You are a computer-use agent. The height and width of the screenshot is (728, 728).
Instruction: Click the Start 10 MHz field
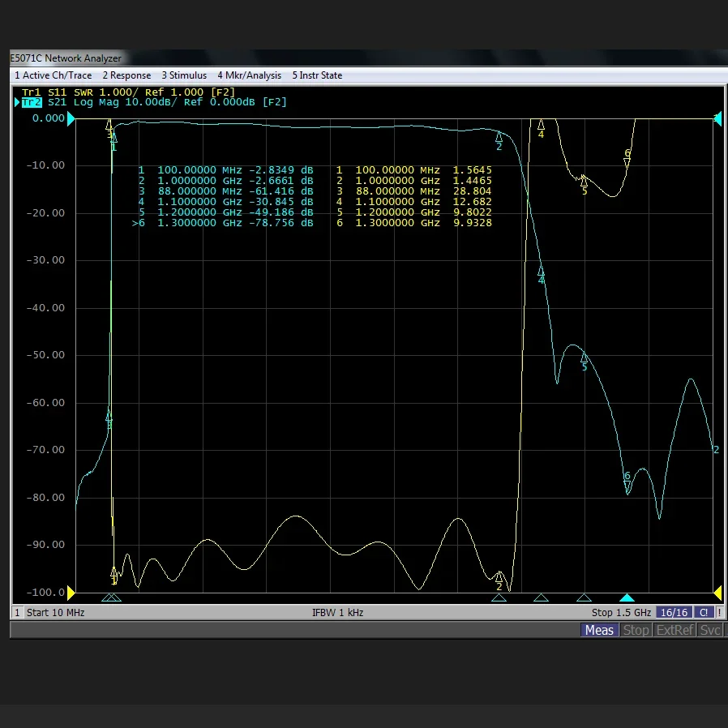[x=56, y=612]
